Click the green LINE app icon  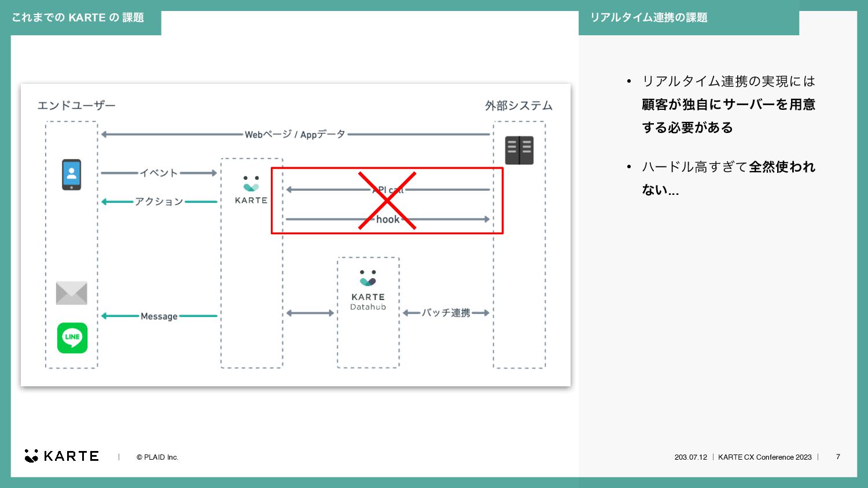[x=72, y=338]
